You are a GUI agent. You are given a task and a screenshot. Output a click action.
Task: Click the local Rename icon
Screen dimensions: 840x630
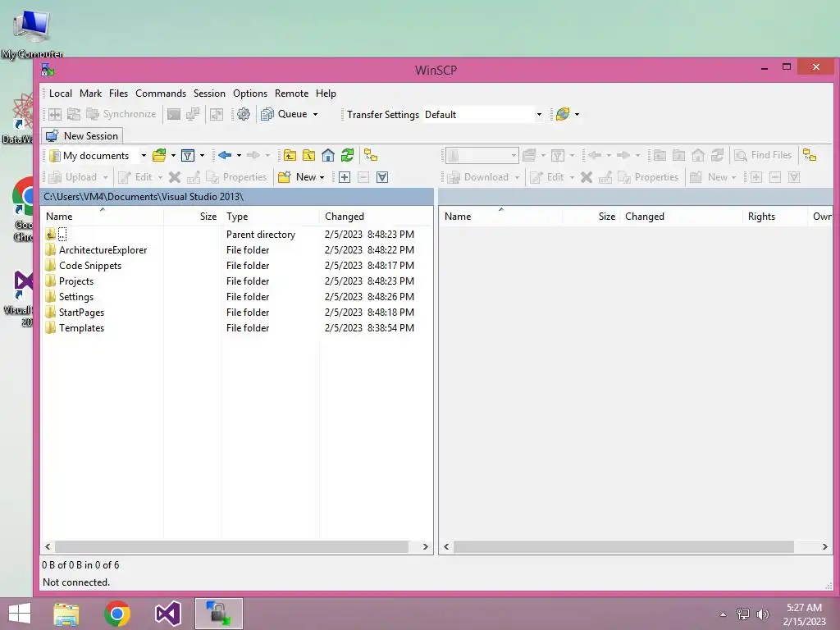point(194,177)
